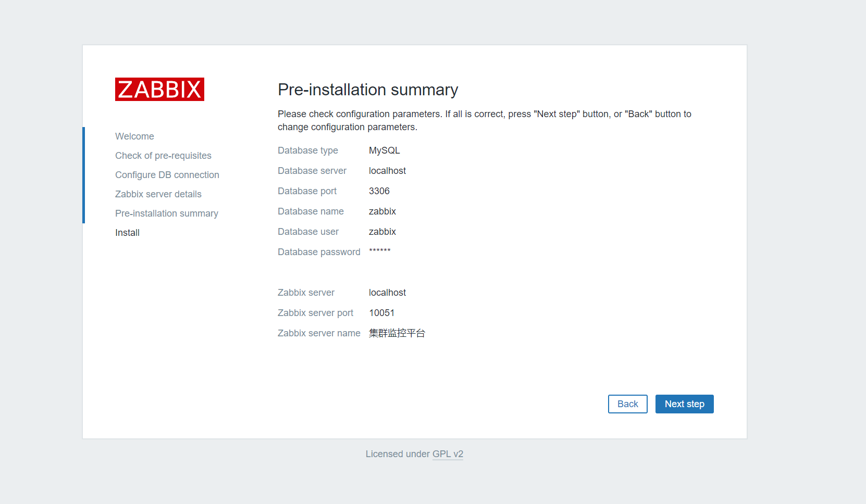This screenshot has height=504, width=866.
Task: Click the Database user zabbix value
Action: 382,232
